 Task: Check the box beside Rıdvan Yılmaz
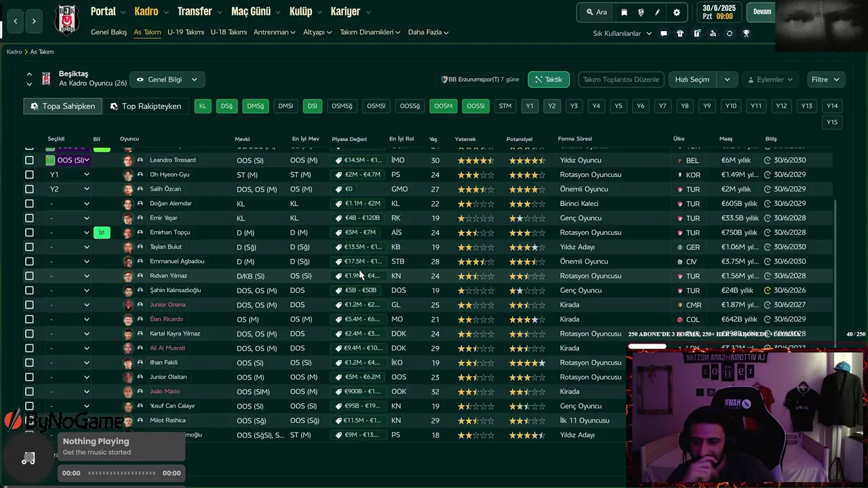pyautogui.click(x=29, y=276)
